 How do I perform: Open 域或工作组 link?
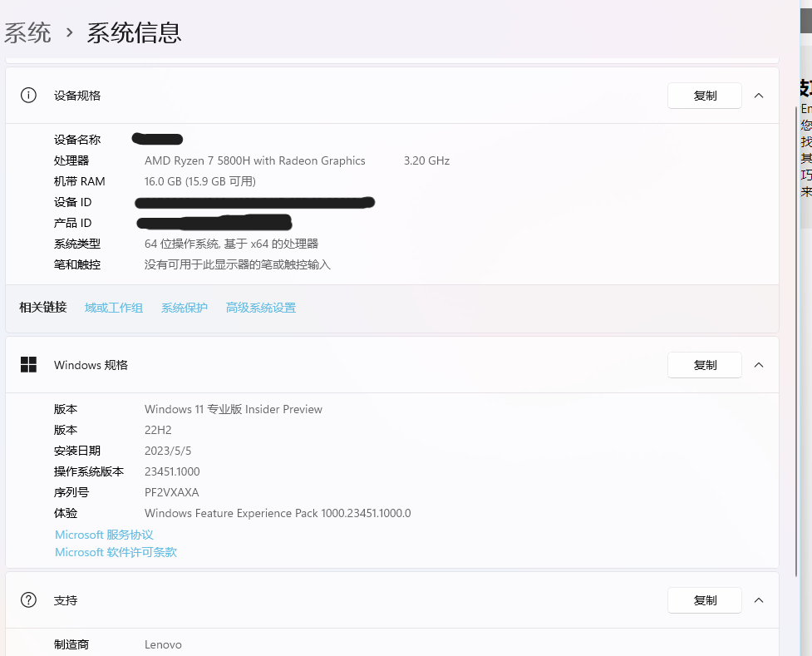(114, 308)
